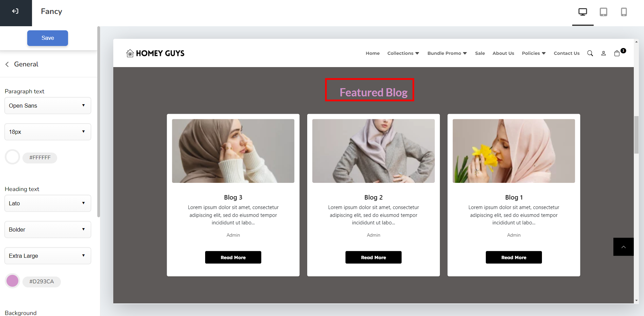Open the Extra Large size dropdown
644x316 pixels.
(48, 256)
